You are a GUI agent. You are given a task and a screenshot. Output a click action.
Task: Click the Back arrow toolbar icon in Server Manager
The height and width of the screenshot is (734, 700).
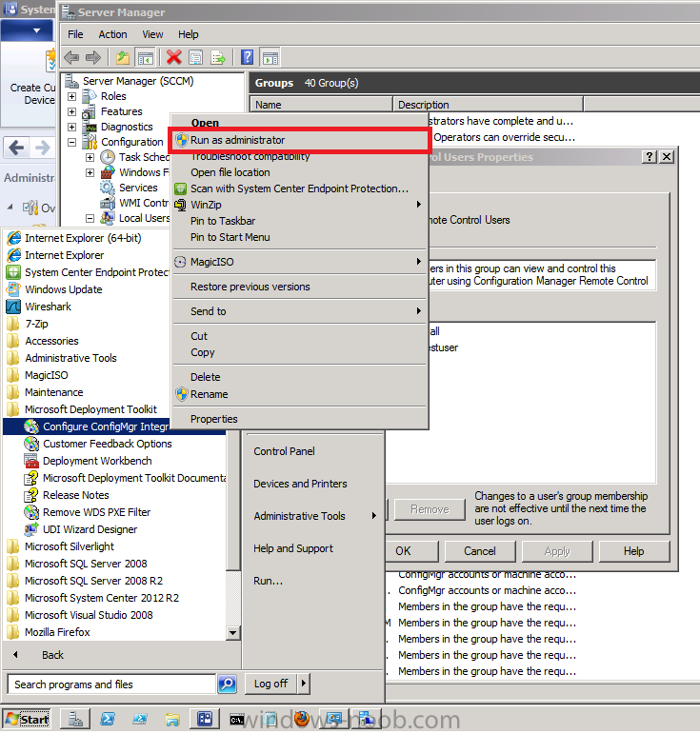(71, 57)
